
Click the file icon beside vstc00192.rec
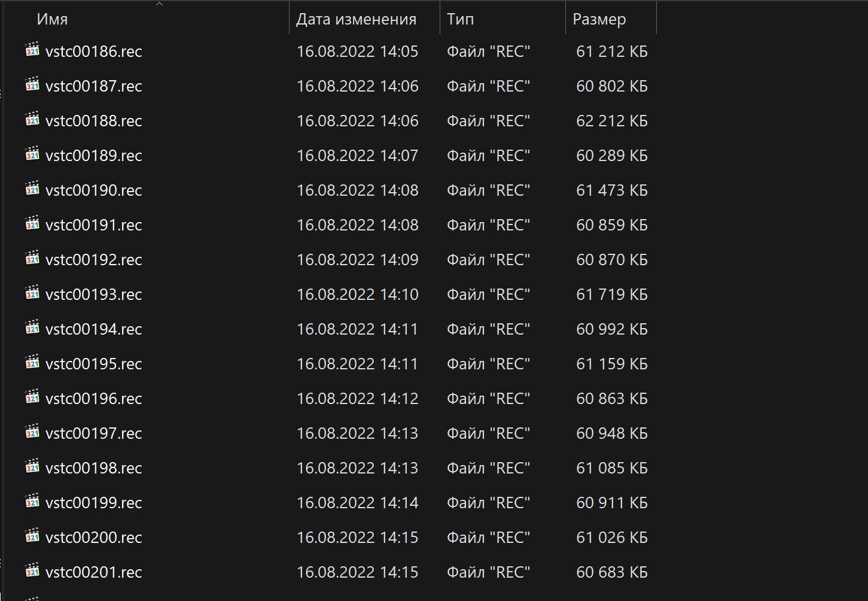click(x=32, y=259)
